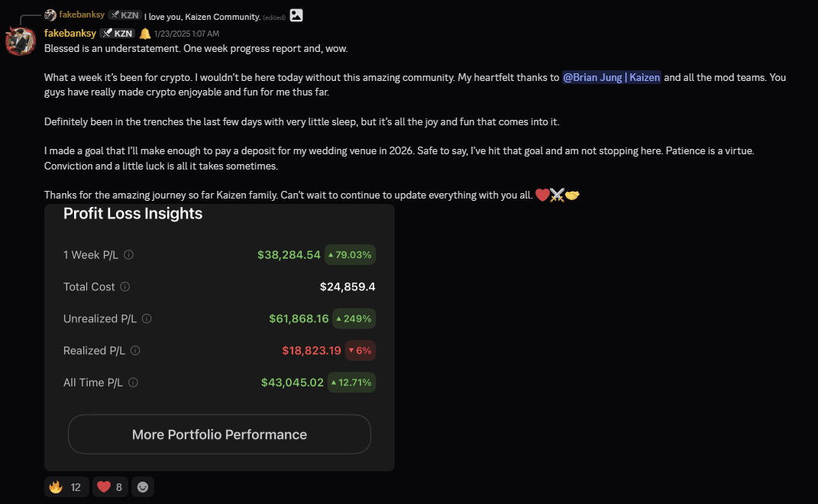Open the add reaction smiley picker

142,486
